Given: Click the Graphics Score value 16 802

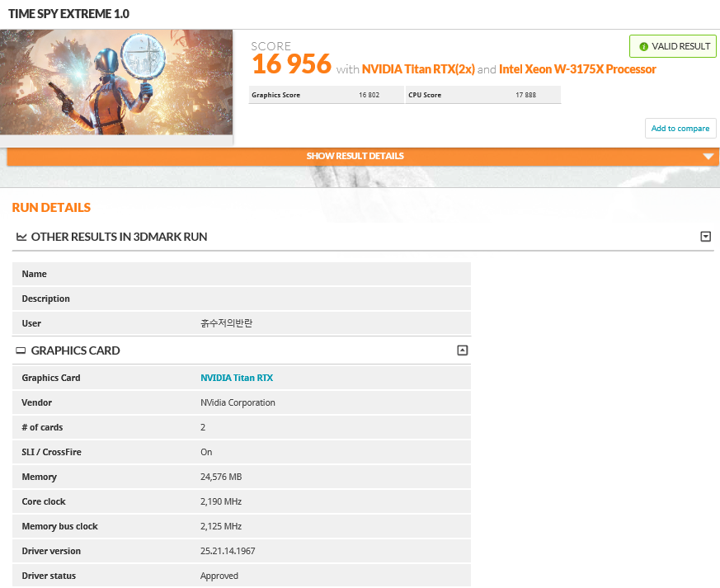Looking at the screenshot, I should coord(369,95).
